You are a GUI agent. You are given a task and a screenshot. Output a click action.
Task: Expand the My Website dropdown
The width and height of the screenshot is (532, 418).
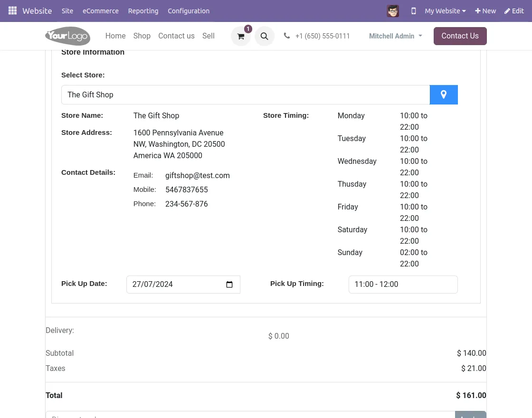445,11
